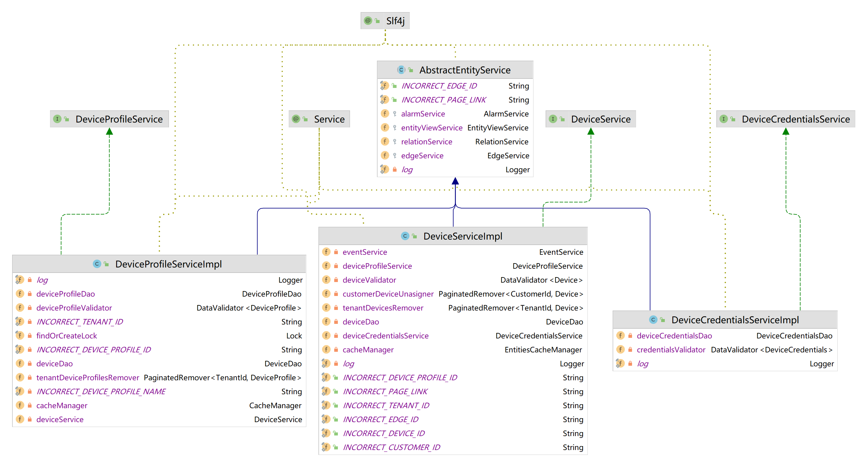
Task: Click the Service annotation icon
Action: point(296,119)
